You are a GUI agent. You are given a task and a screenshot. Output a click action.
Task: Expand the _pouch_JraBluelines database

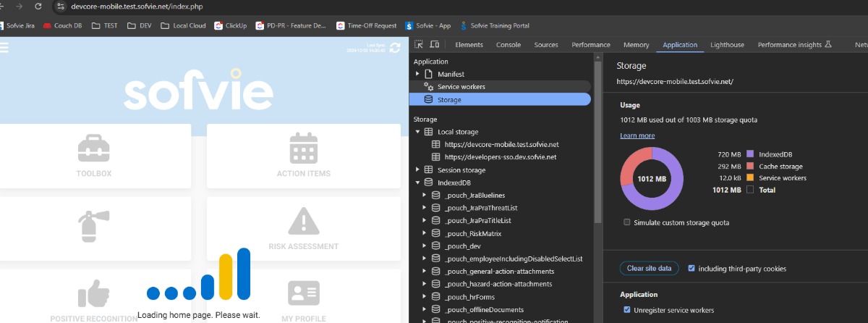(425, 195)
